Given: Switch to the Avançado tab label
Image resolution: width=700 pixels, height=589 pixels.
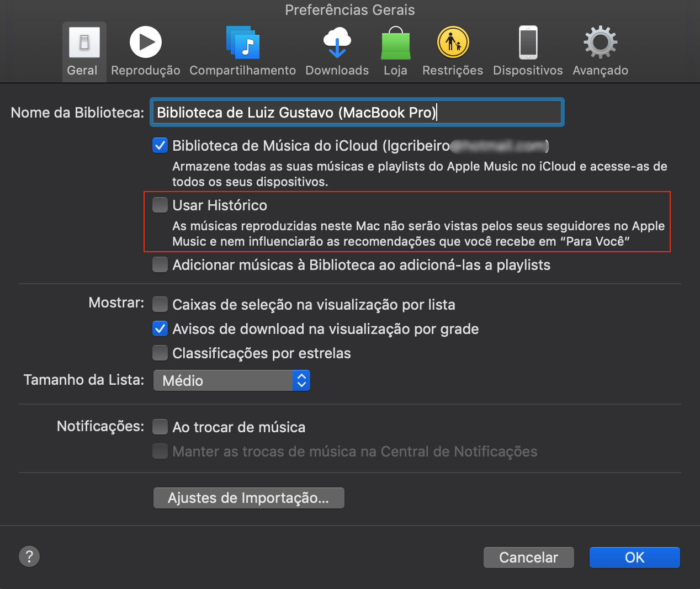Looking at the screenshot, I should click(x=601, y=70).
